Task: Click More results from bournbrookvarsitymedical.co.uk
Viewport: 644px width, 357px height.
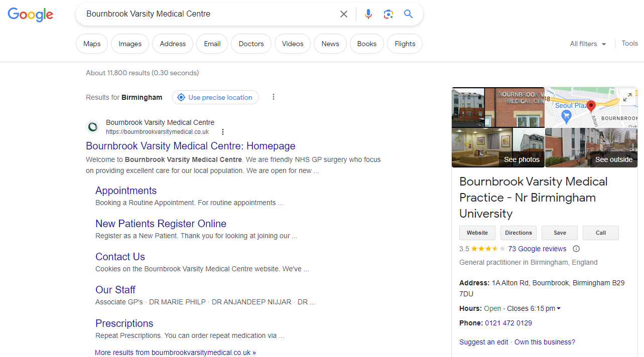Action: 175,352
